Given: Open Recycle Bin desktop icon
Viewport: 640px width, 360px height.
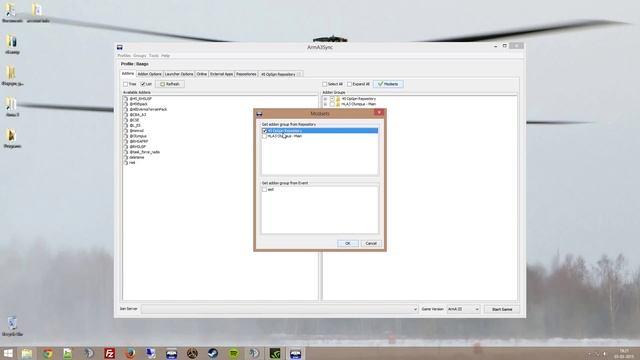Looking at the screenshot, I should [12, 326].
